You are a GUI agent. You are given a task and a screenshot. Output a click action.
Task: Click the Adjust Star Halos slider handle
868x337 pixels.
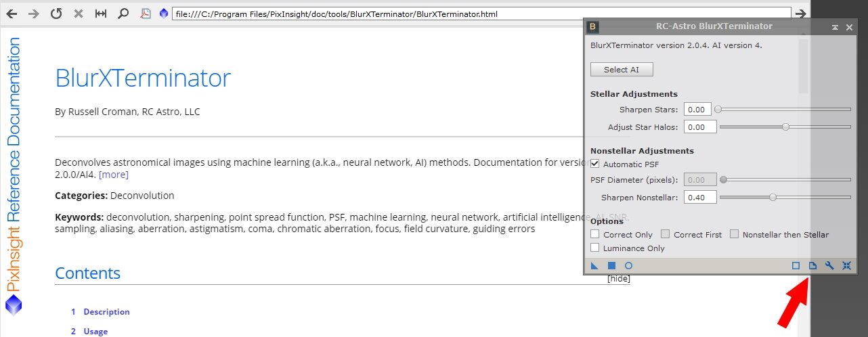click(785, 127)
